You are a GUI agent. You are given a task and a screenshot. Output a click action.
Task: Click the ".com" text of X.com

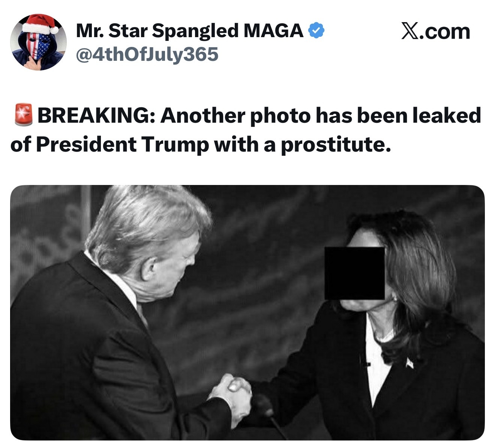(x=445, y=32)
